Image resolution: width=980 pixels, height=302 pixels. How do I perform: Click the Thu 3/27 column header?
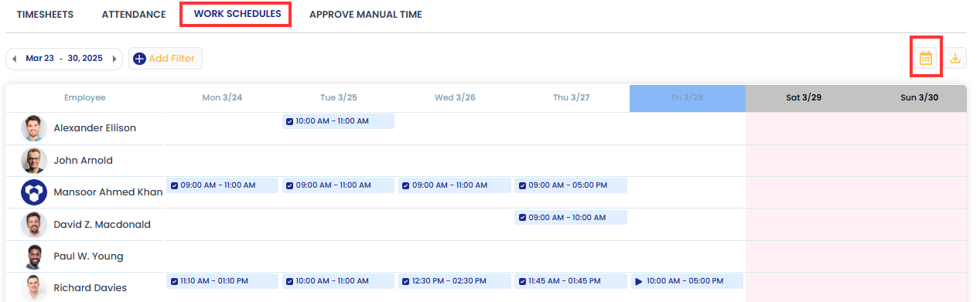pyautogui.click(x=571, y=98)
